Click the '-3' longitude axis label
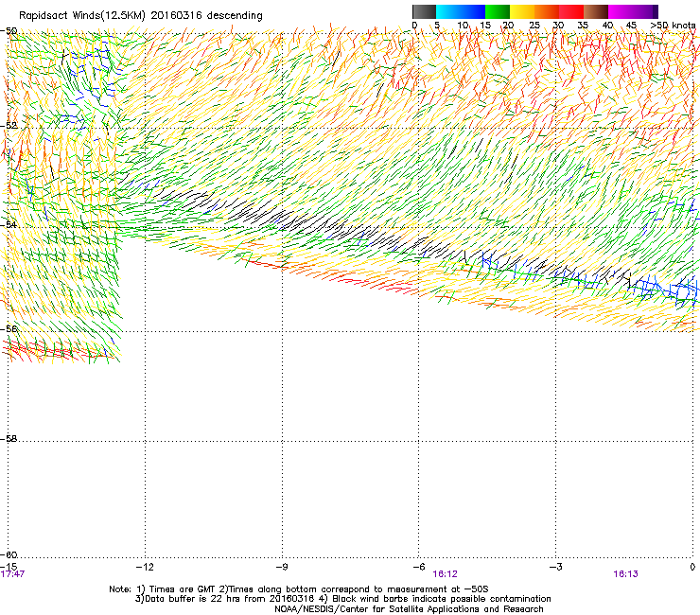 (556, 567)
